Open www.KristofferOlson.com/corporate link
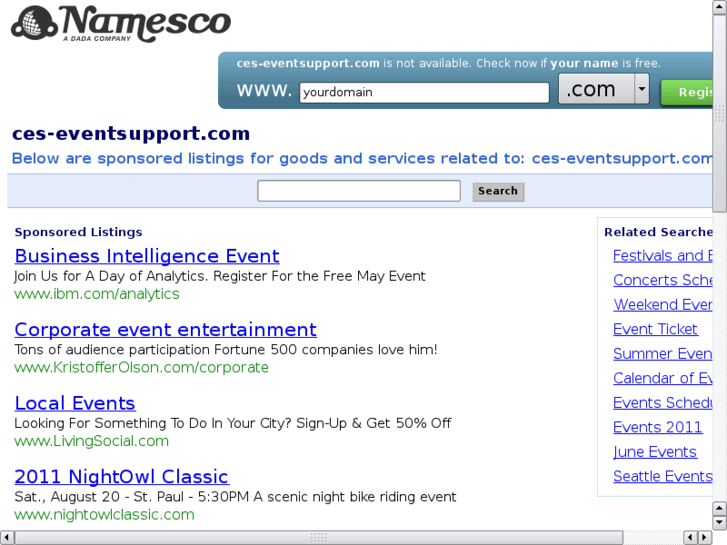Image resolution: width=727 pixels, height=545 pixels. pos(141,367)
